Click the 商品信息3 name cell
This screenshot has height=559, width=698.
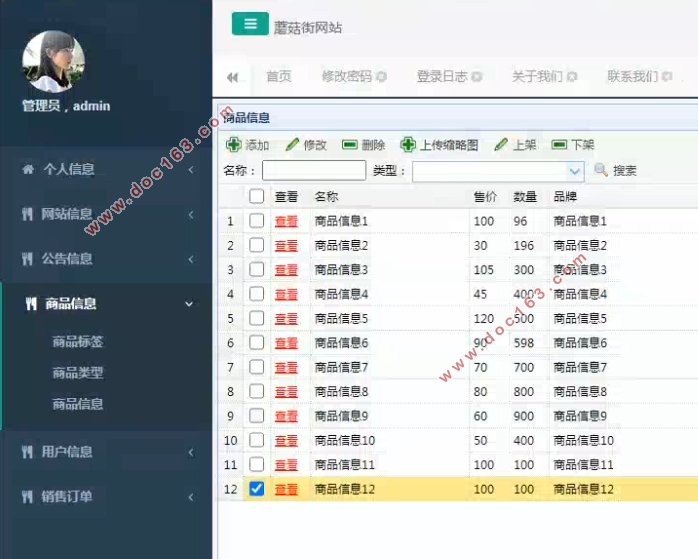[x=341, y=270]
